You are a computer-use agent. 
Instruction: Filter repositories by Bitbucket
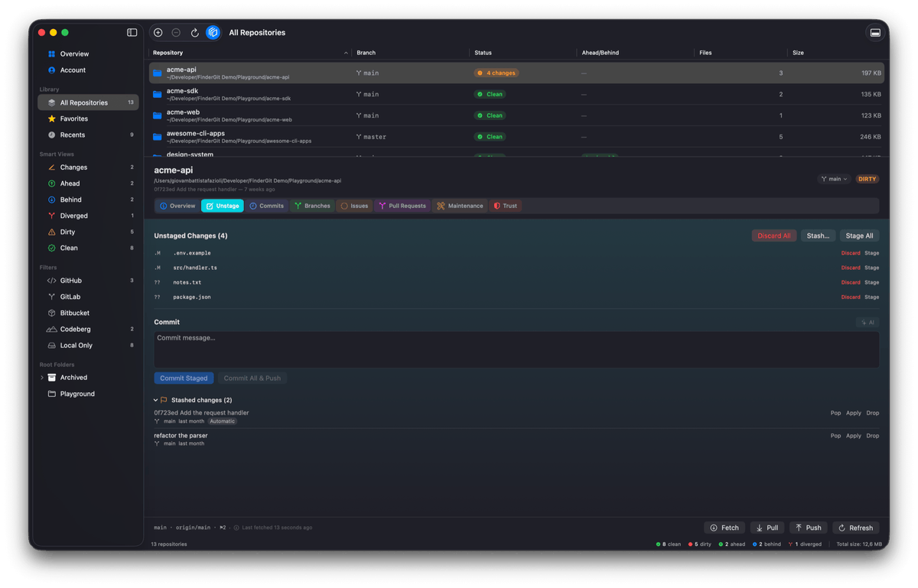88,313
